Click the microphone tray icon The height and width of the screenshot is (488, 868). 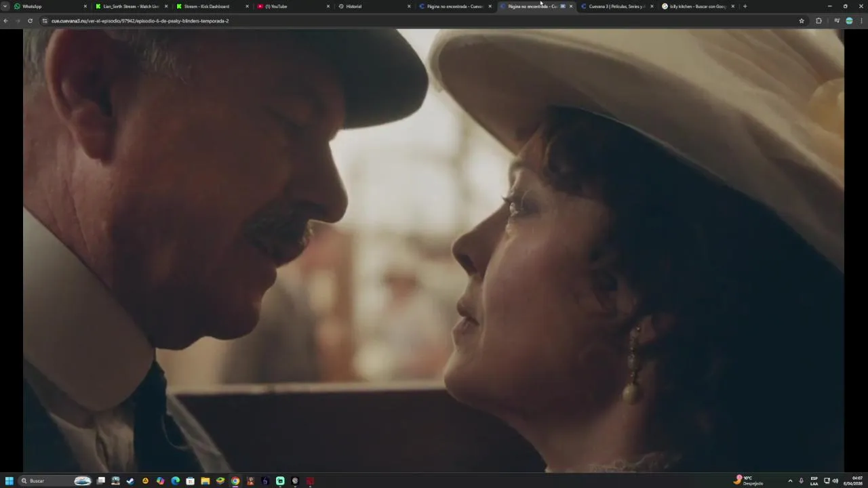tap(801, 481)
